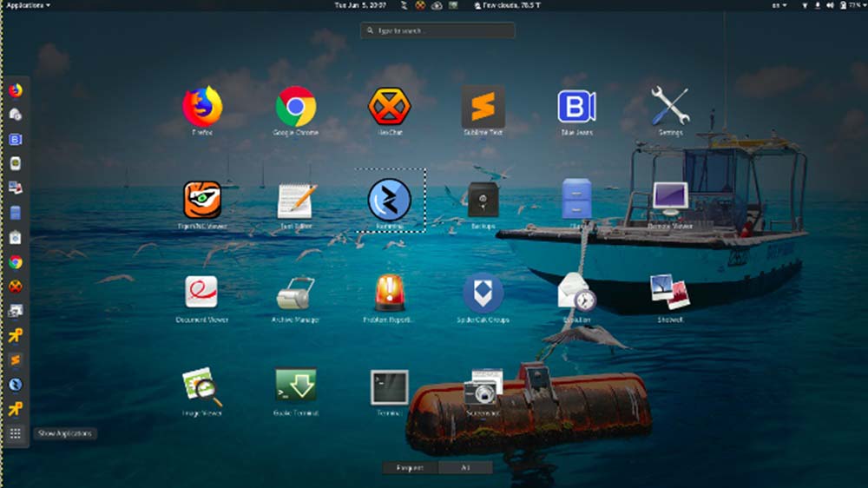Launch the Blue Jeans app
Image resolution: width=868 pixels, height=488 pixels.
pos(576,107)
